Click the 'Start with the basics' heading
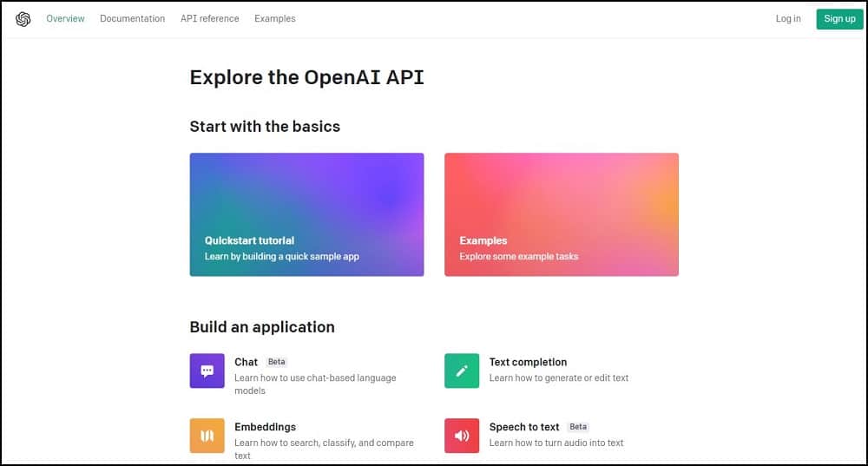The image size is (868, 466). click(265, 127)
